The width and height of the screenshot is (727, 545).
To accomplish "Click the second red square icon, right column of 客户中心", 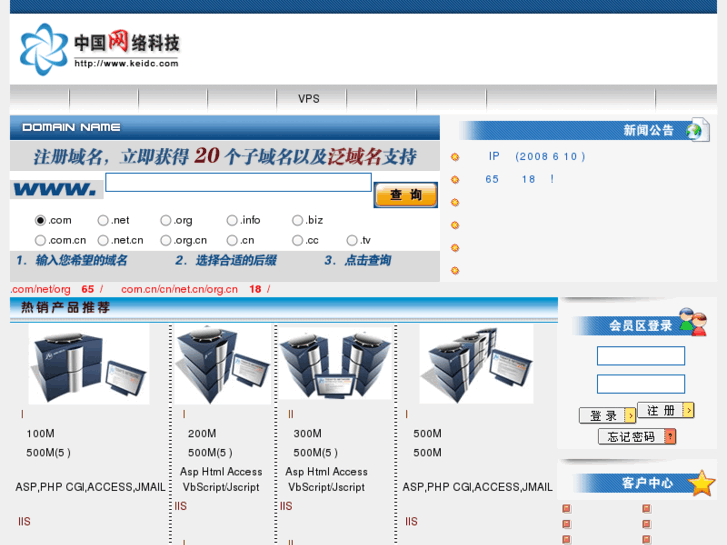I will 647,524.
